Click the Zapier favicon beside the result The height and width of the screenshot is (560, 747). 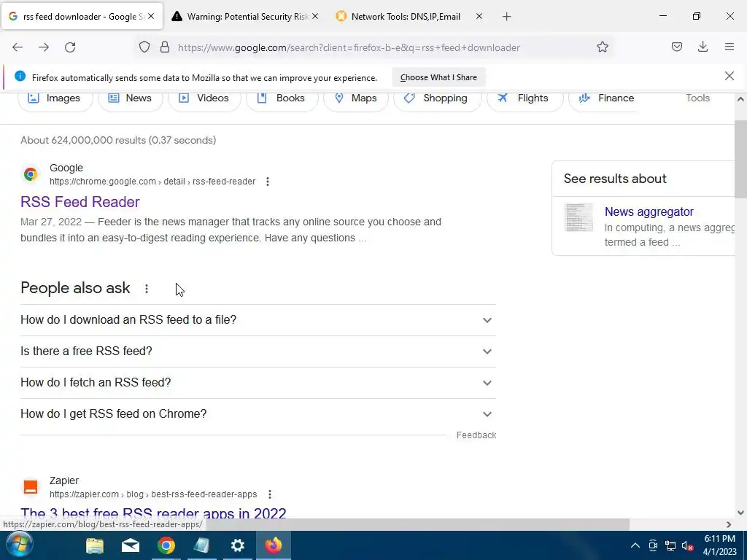(31, 486)
